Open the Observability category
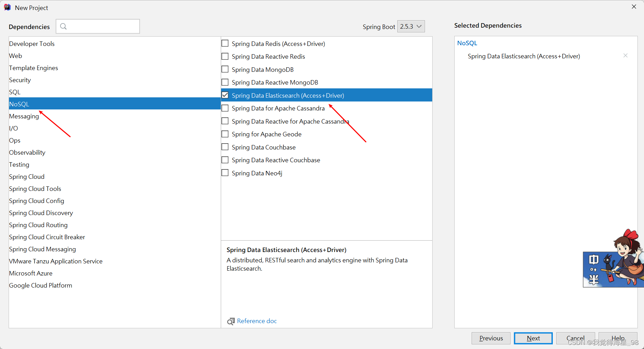The height and width of the screenshot is (349, 644). 115,152
